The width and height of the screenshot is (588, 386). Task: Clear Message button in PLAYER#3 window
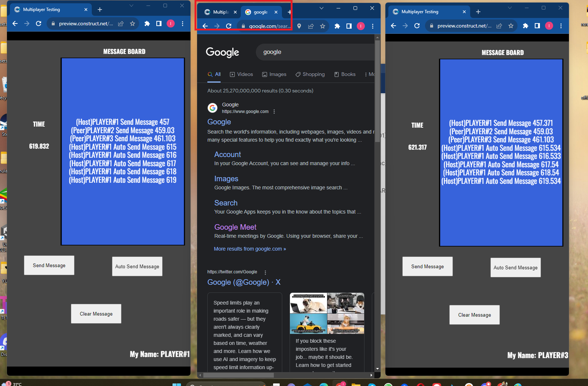tap(475, 315)
